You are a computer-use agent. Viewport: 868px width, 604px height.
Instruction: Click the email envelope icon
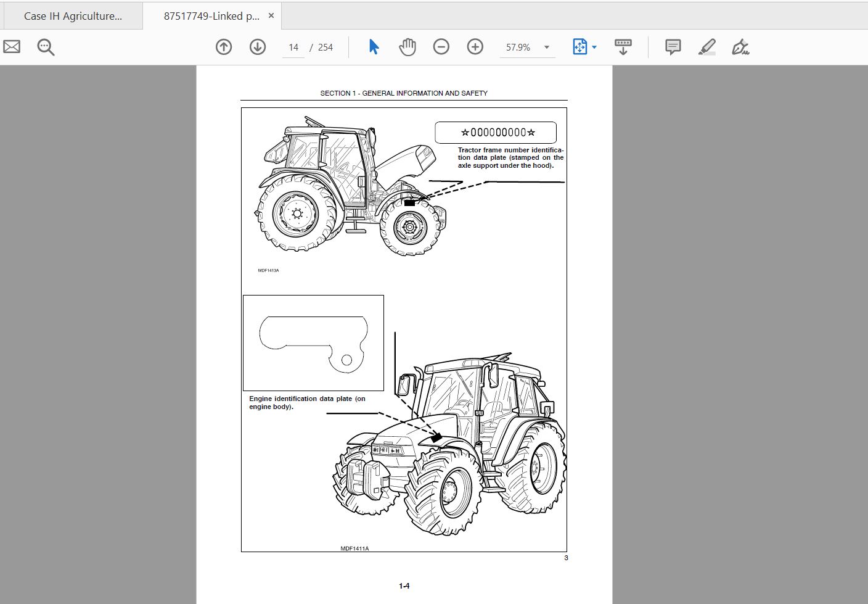(x=12, y=47)
